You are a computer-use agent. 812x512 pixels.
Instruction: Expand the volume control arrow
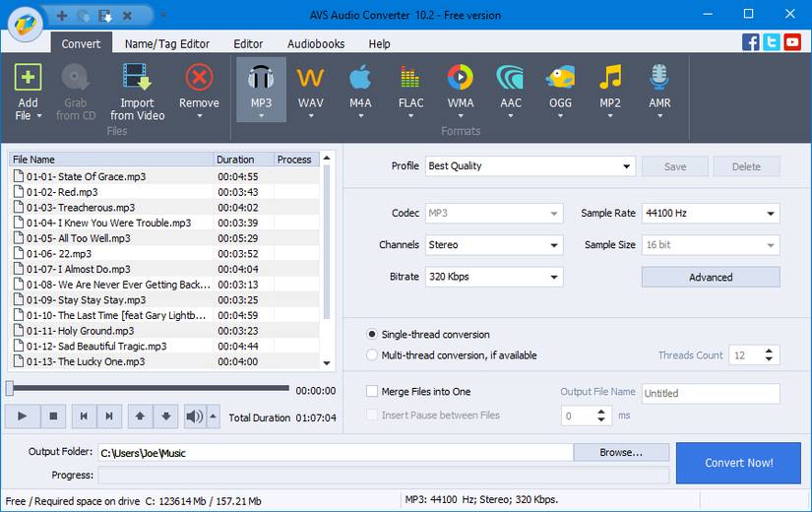[214, 416]
